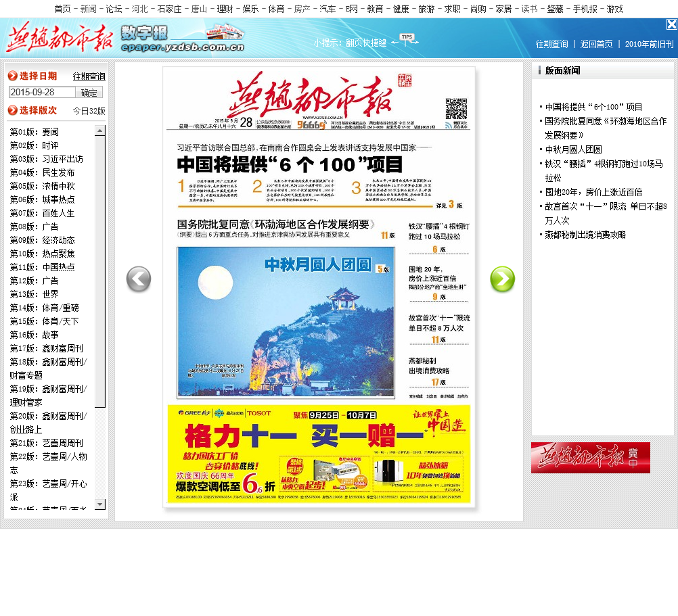Select page 第14版：体育/重磅
678x616 pixels.
point(45,308)
